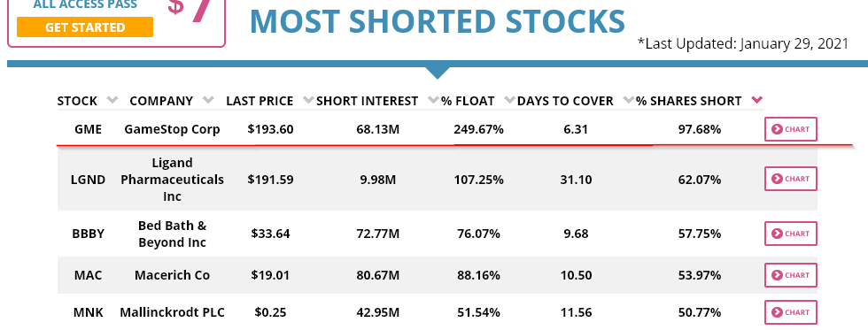Sort by Short Interest arrow
The height and width of the screenshot is (330, 868).
(x=433, y=100)
